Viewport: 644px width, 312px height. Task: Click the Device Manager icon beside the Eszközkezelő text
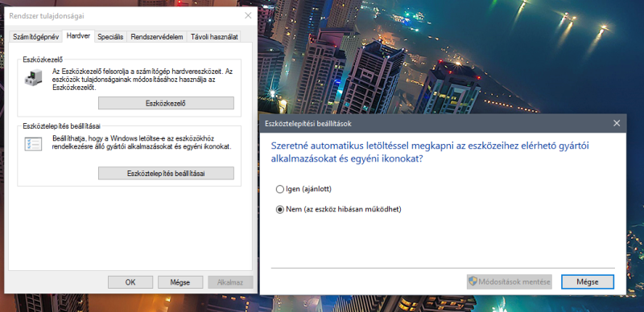(x=33, y=77)
